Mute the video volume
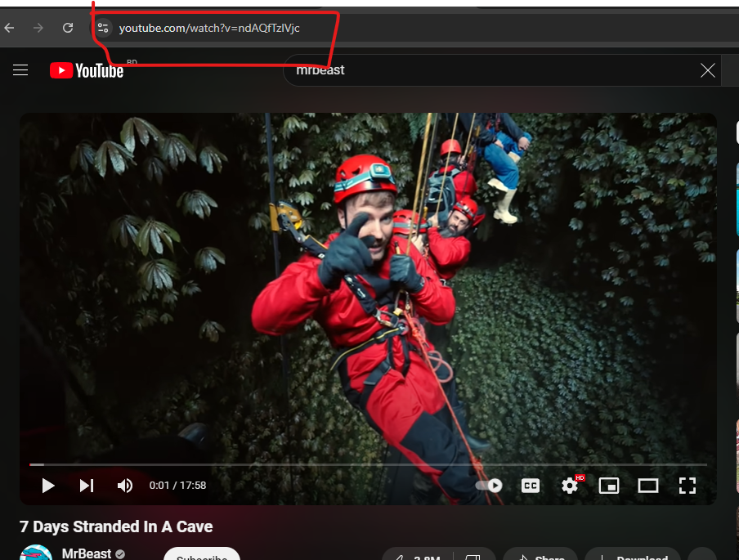739x560 pixels. pos(125,486)
